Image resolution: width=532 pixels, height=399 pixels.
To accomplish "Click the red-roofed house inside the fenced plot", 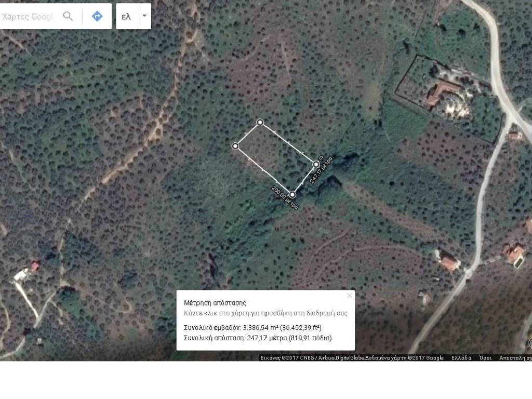I will click(x=440, y=94).
